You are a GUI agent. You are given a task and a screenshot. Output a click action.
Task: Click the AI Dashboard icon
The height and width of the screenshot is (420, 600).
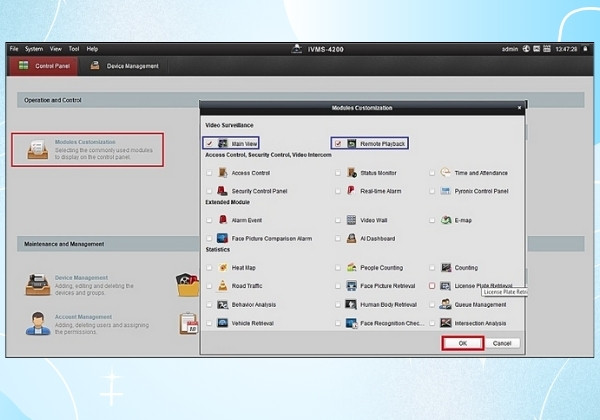(x=351, y=238)
